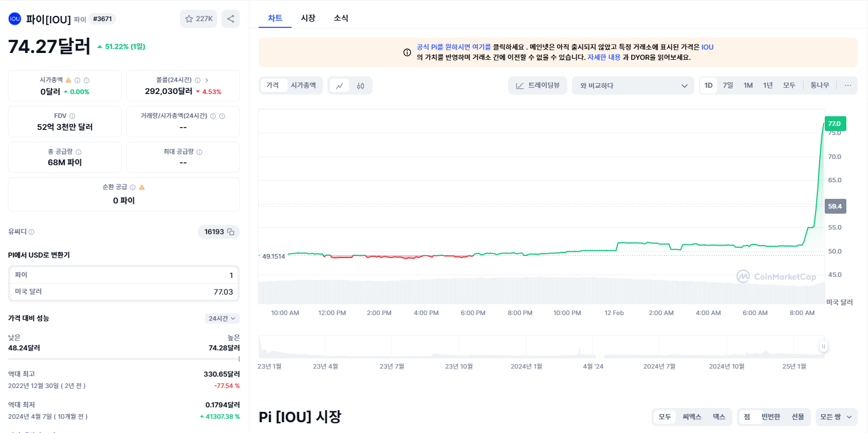Select the 모두 market filter
This screenshot has height=433, width=868.
click(x=665, y=417)
